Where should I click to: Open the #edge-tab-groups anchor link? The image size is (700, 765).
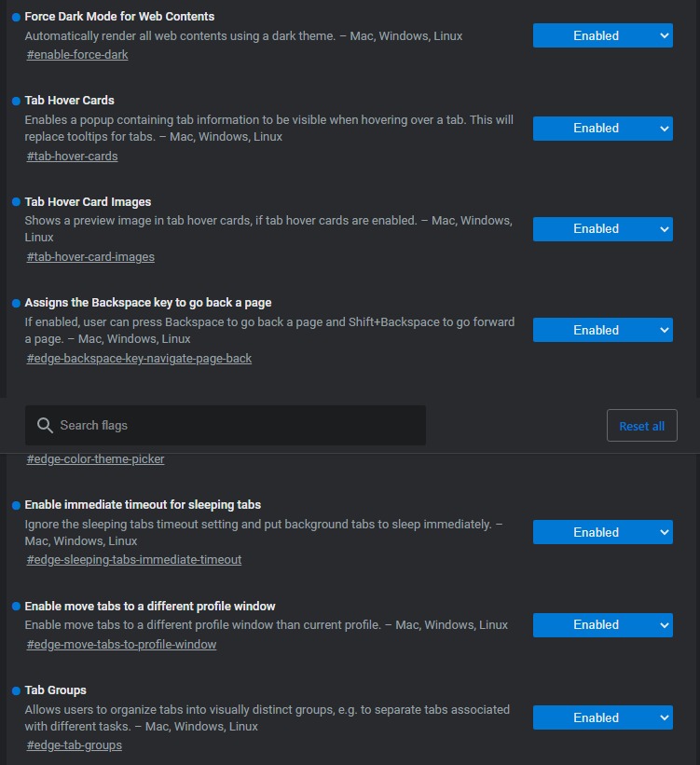point(75,745)
